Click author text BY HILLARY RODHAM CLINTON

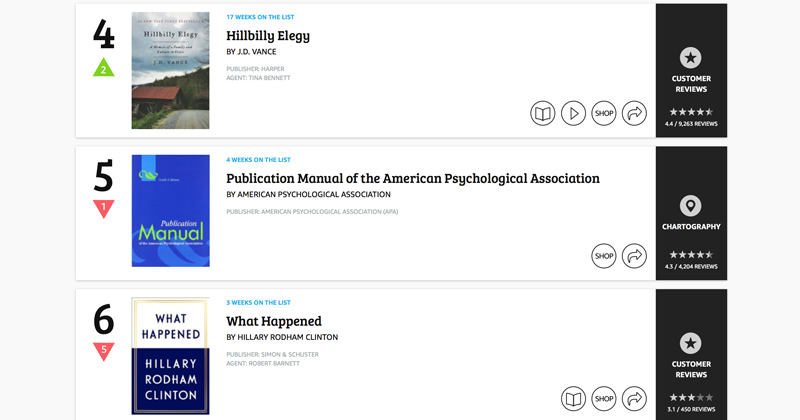tap(282, 337)
